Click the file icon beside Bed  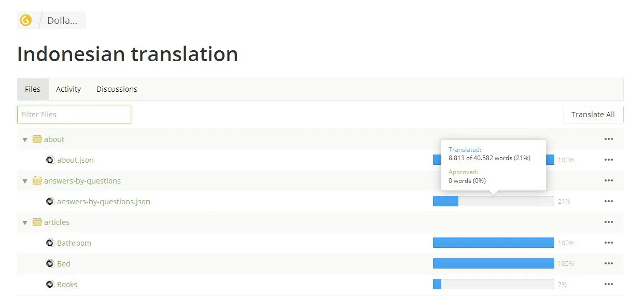[x=50, y=263]
